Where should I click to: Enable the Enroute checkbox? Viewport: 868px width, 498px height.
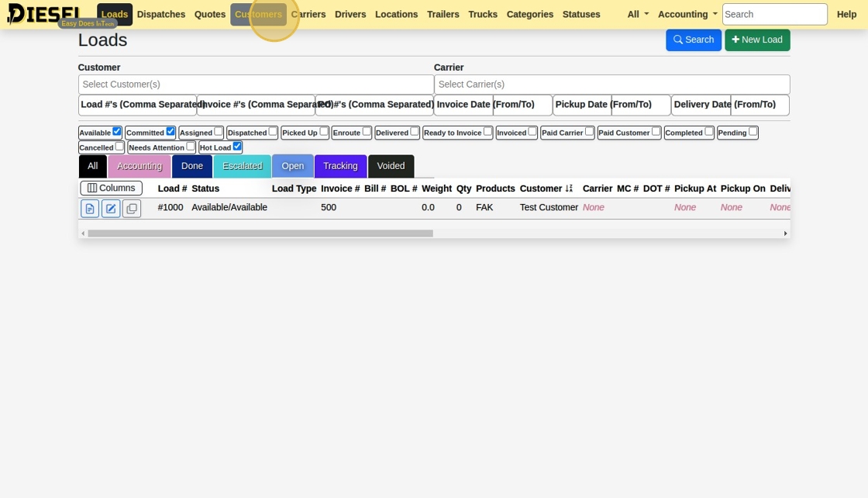[x=367, y=131]
